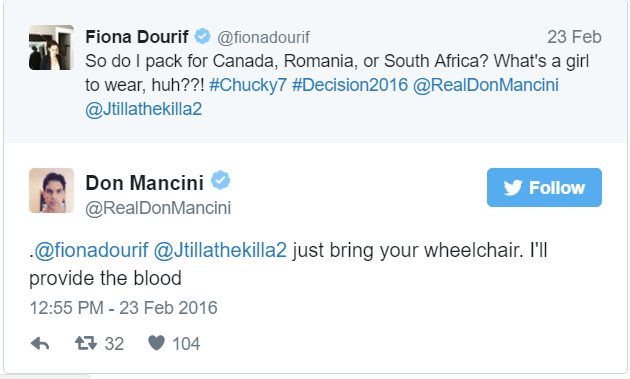Open Don Mancini's profile picture
This screenshot has width=630, height=379.
[51, 191]
